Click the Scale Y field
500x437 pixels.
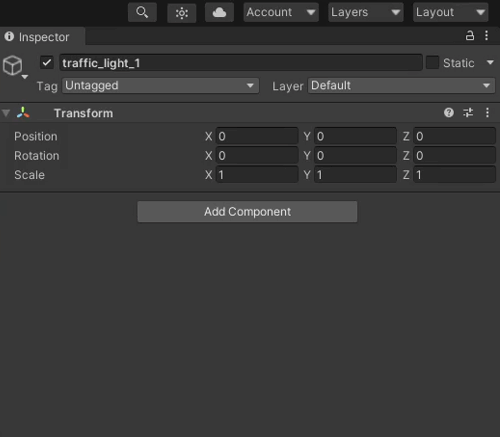pyautogui.click(x=355, y=175)
